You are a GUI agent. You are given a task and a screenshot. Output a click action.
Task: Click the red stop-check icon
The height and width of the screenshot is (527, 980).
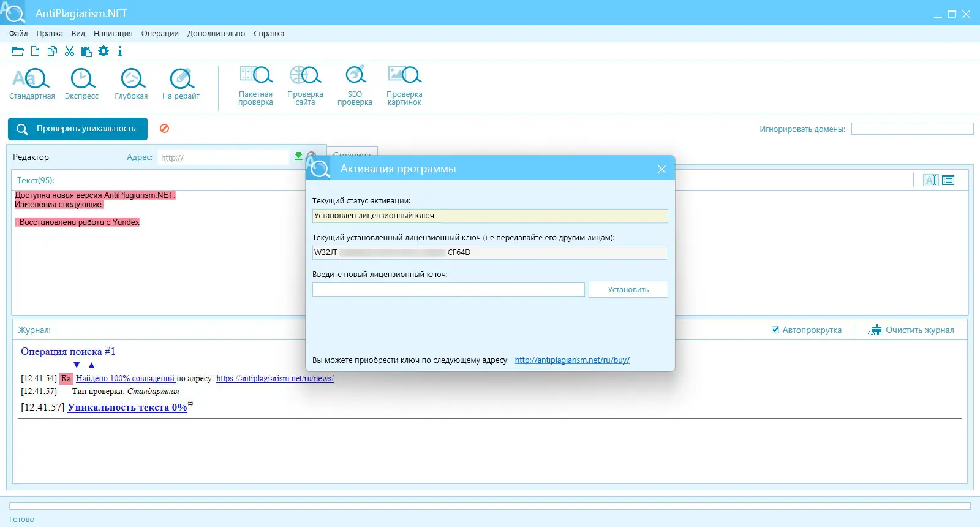pos(164,129)
